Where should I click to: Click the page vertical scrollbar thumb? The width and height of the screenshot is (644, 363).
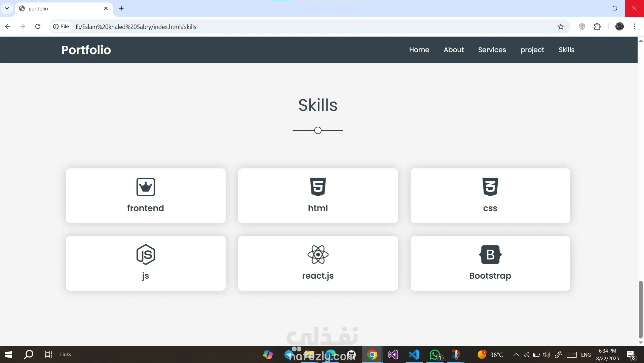pyautogui.click(x=641, y=310)
